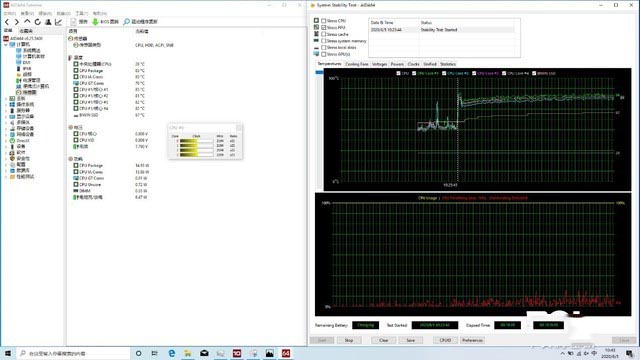
Task: Select the DMI tree item
Action: 23,62
